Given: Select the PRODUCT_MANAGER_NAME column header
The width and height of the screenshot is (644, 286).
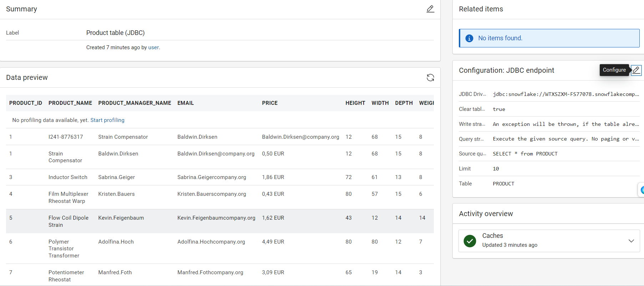Looking at the screenshot, I should (135, 103).
